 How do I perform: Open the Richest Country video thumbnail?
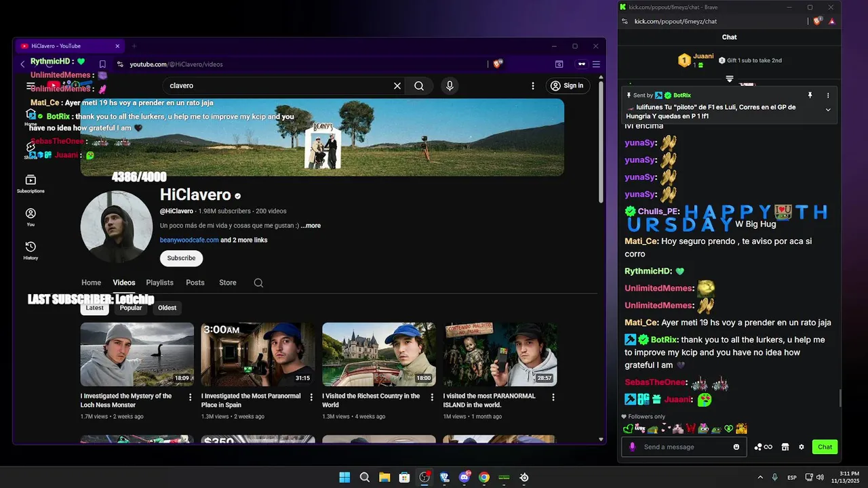click(378, 354)
